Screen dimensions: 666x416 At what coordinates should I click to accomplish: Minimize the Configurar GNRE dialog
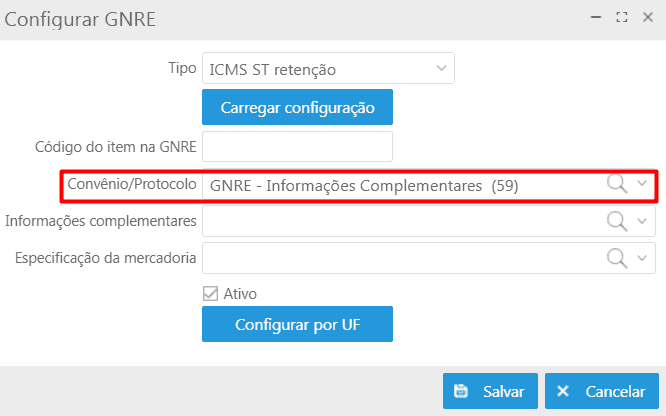coord(596,17)
